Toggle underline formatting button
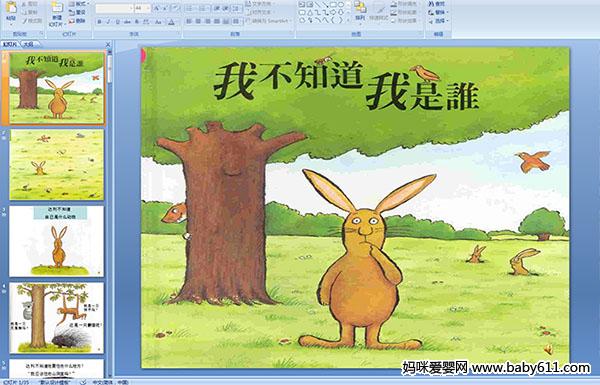The image size is (600, 385). click(117, 22)
